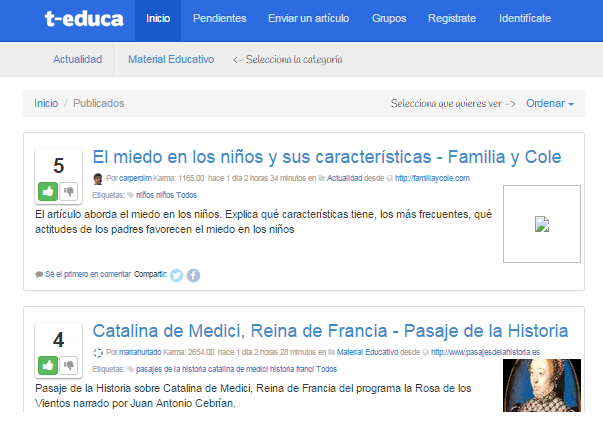This screenshot has width=603, height=445.
Task: Upvote the 'El miedo en los niños' article
Action: (48, 192)
